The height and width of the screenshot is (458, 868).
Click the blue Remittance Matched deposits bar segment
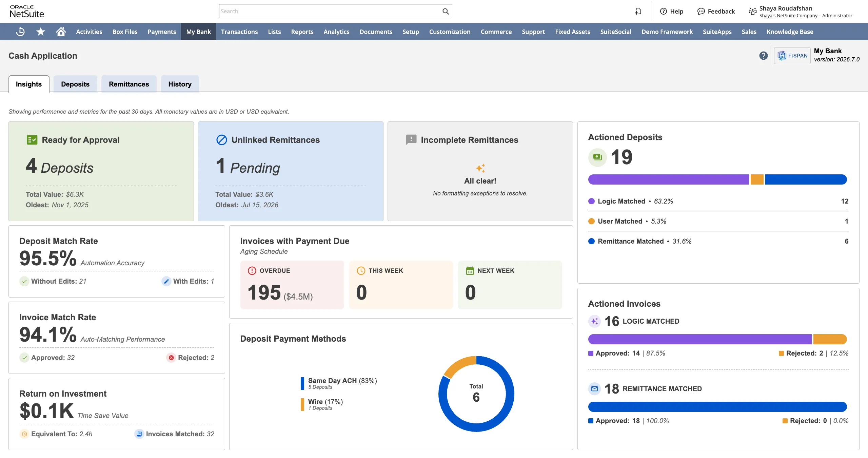(x=806, y=179)
